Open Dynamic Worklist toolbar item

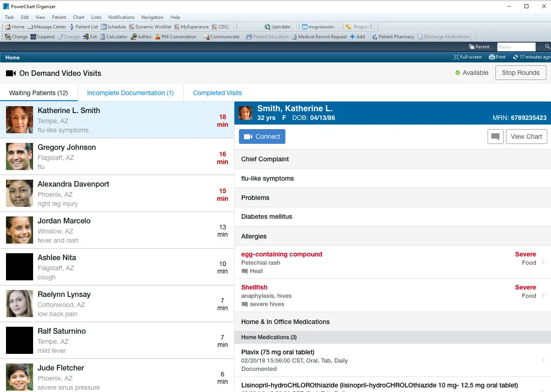tap(150, 27)
